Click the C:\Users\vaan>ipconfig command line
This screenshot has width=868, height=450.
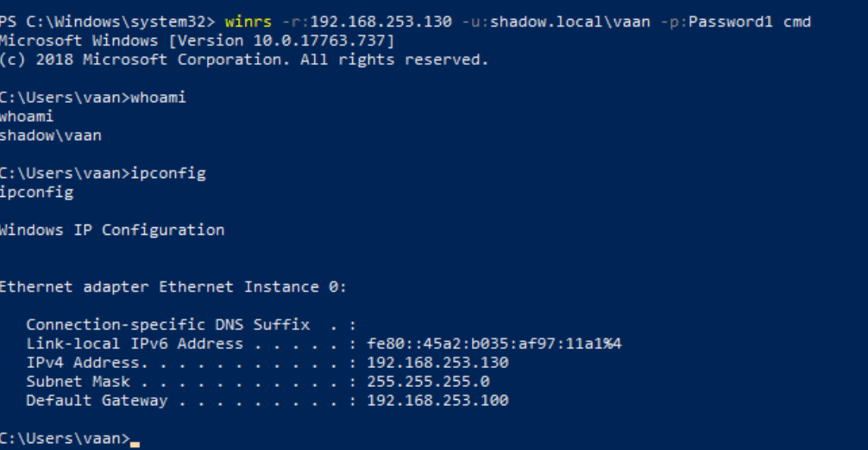[102, 174]
